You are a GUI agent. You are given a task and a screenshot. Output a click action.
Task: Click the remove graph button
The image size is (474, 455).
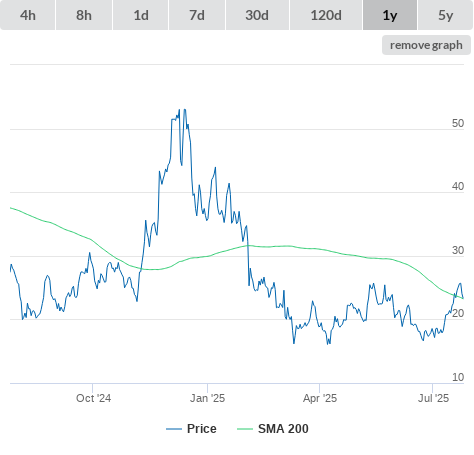426,45
